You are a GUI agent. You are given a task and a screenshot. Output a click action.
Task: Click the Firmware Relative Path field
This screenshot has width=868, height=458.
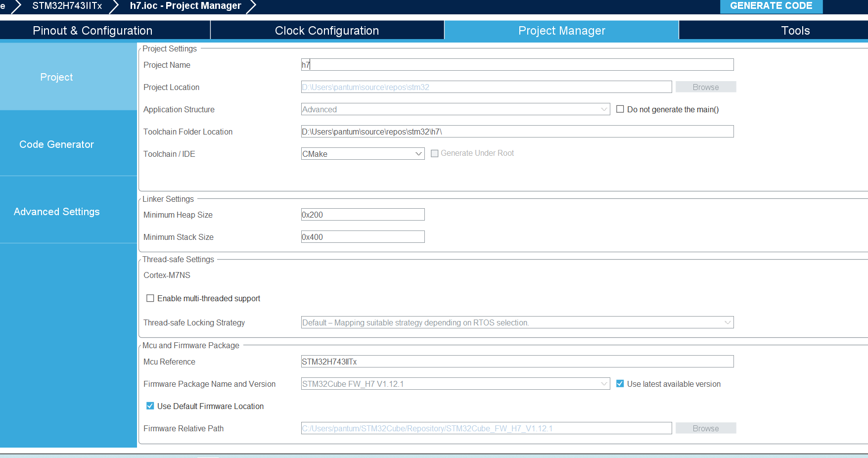(x=486, y=428)
